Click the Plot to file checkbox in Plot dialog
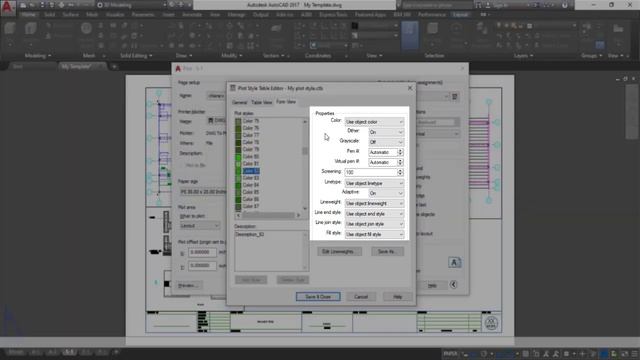Viewport: 640px width, 360px height. pyautogui.click(x=182, y=165)
